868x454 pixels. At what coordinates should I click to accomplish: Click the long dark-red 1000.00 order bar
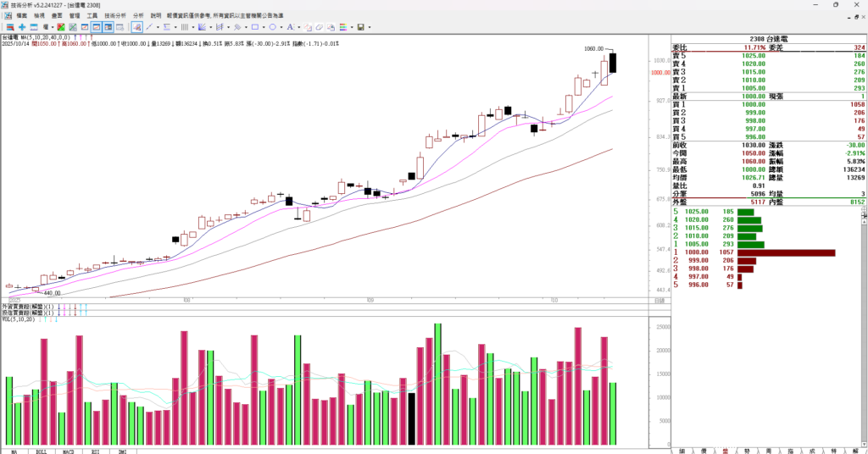coord(786,252)
